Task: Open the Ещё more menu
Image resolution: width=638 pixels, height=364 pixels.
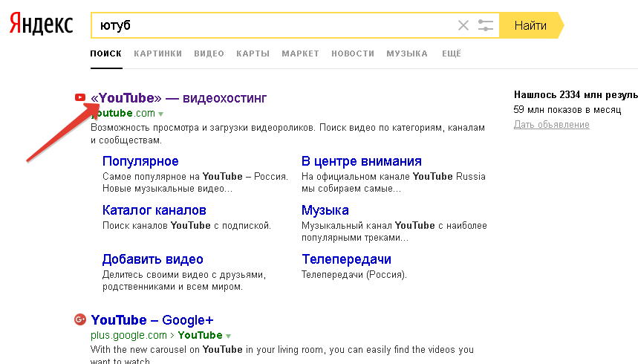Action: [x=452, y=53]
